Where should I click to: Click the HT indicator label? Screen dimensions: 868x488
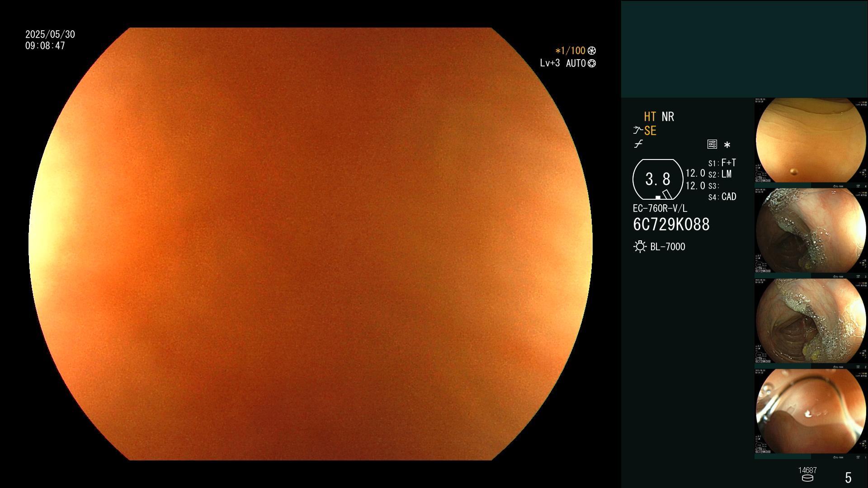click(x=650, y=117)
